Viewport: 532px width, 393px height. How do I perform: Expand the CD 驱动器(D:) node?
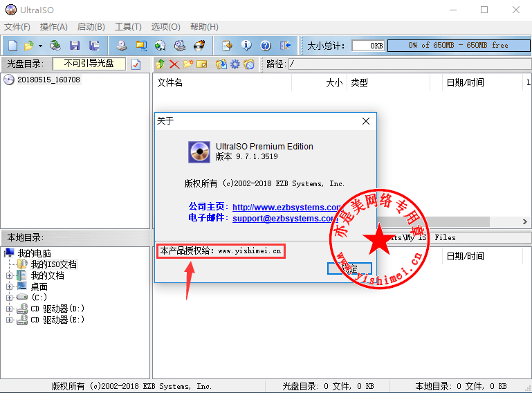(x=10, y=309)
